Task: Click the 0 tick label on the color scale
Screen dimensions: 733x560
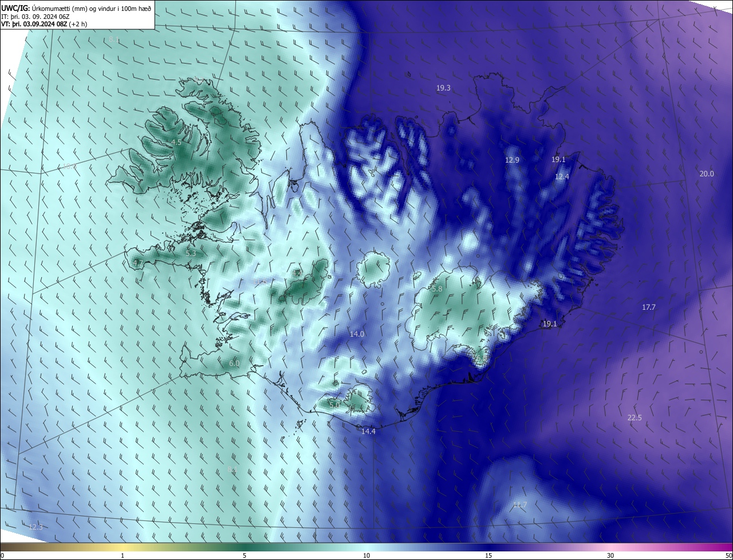Action: coord(2,555)
